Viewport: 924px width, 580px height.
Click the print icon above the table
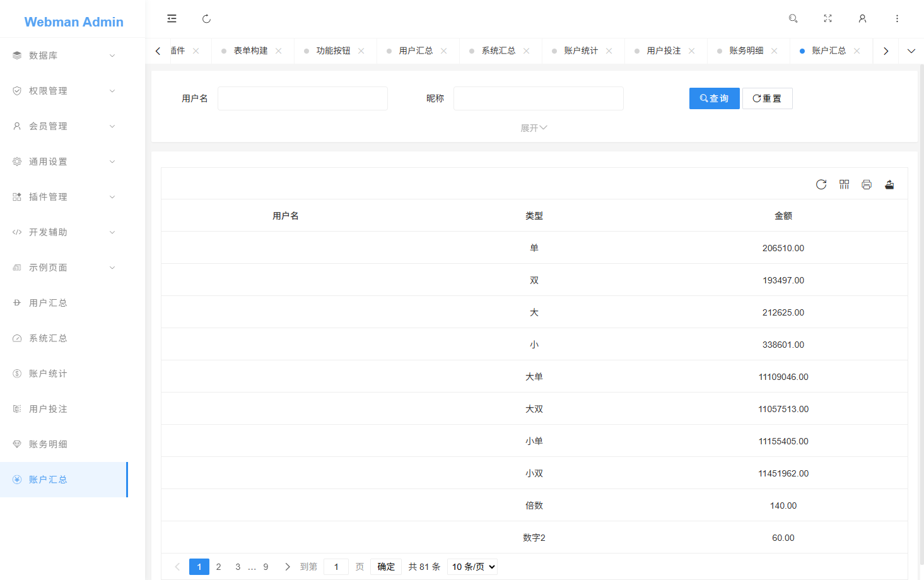pyautogui.click(x=867, y=184)
